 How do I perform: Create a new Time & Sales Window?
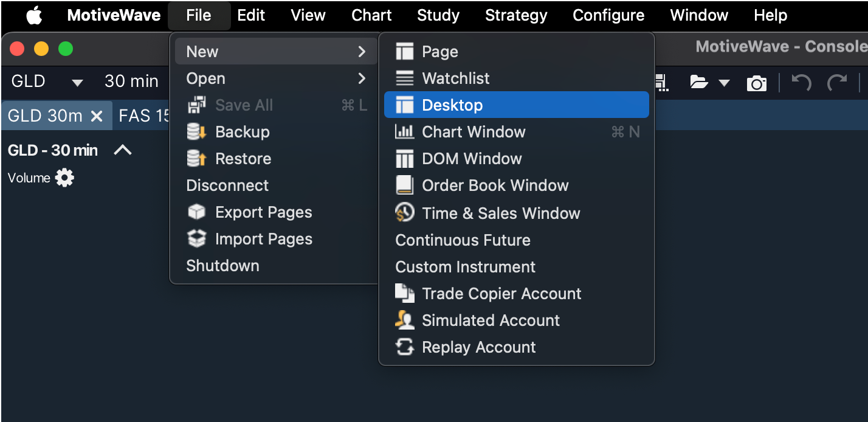(x=501, y=213)
